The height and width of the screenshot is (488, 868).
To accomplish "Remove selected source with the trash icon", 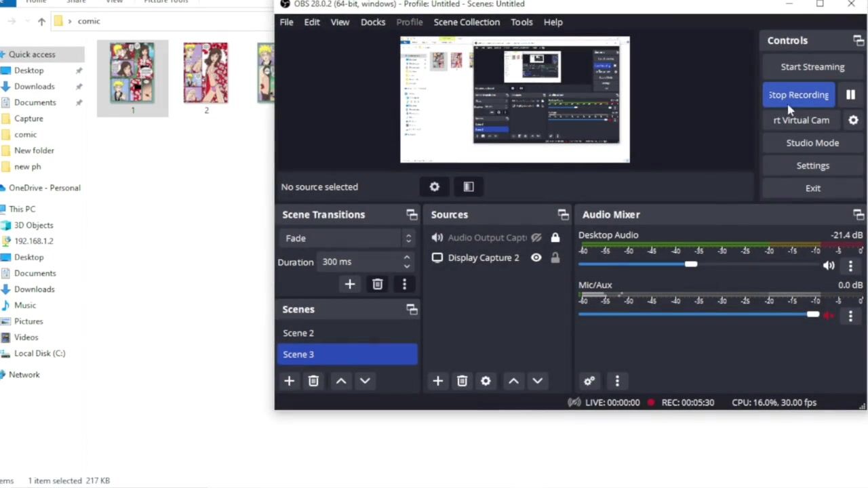I will click(x=462, y=381).
